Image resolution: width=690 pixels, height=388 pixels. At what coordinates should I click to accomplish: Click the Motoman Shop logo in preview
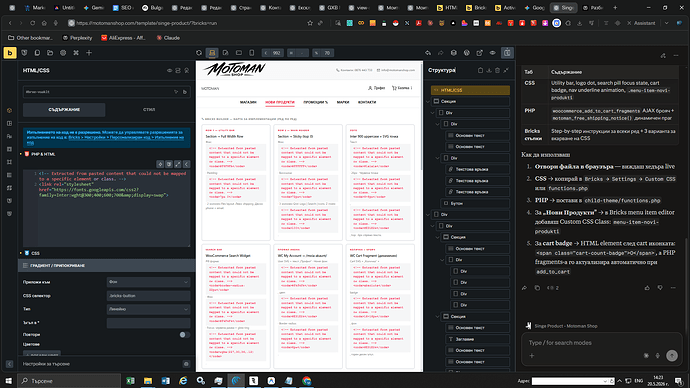[234, 70]
